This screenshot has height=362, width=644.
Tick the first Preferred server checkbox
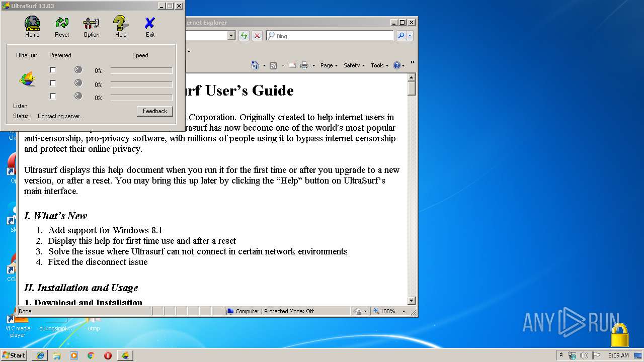pos(53,70)
